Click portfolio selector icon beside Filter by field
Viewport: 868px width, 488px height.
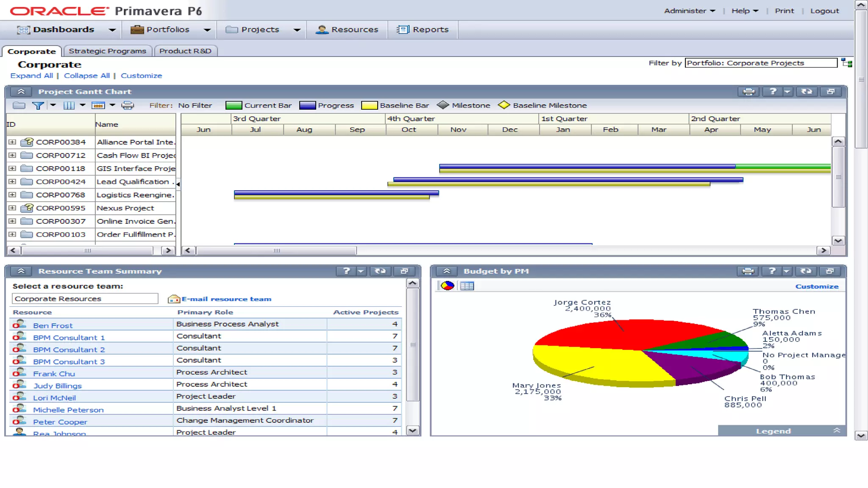(846, 63)
